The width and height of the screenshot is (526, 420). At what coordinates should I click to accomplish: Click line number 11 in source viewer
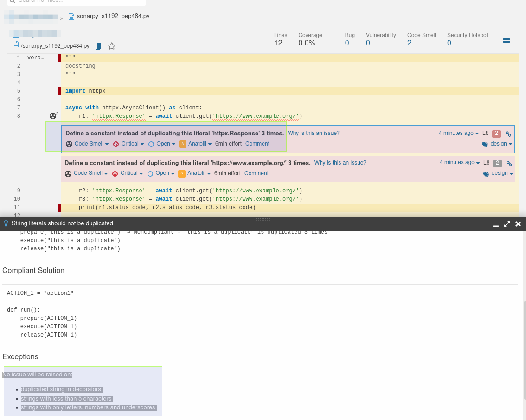click(17, 208)
